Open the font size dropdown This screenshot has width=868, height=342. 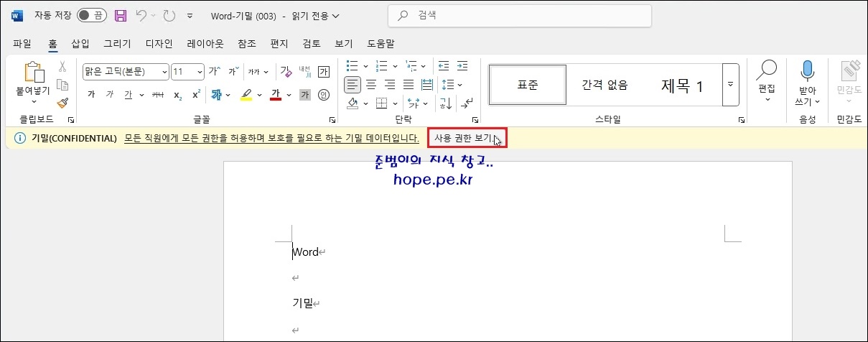pyautogui.click(x=199, y=71)
